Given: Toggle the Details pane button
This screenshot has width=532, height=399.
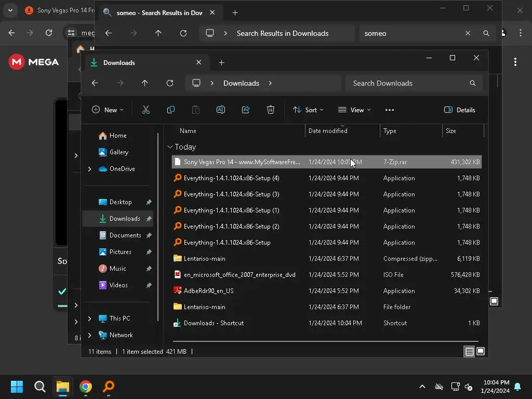Looking at the screenshot, I should tap(460, 110).
